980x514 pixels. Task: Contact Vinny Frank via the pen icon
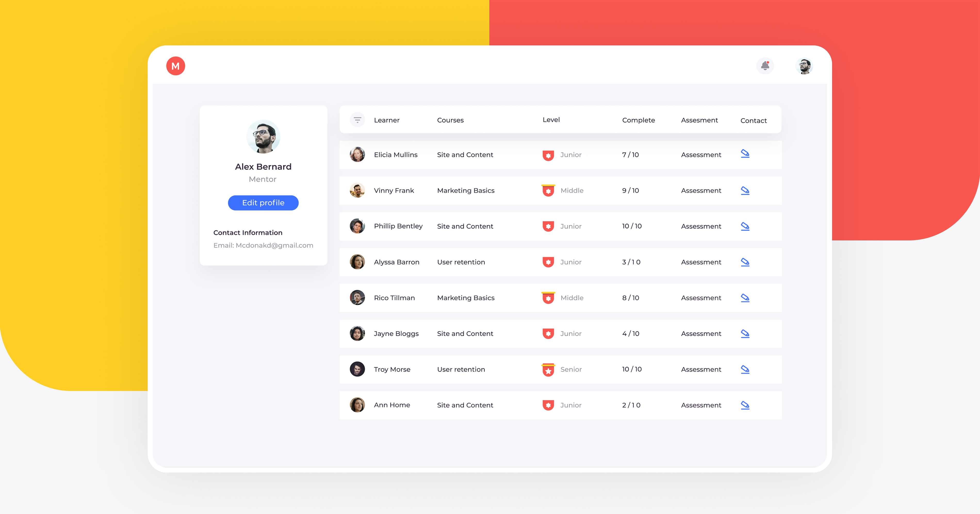(745, 190)
